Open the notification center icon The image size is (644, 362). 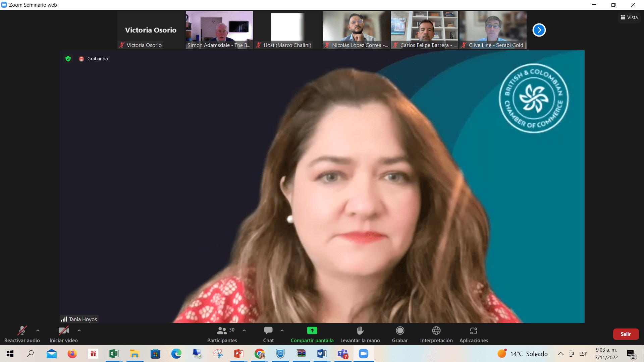point(631,354)
